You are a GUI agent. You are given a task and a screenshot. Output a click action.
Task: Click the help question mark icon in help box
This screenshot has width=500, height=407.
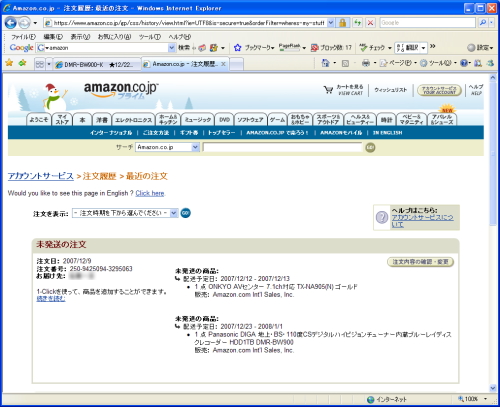382,217
